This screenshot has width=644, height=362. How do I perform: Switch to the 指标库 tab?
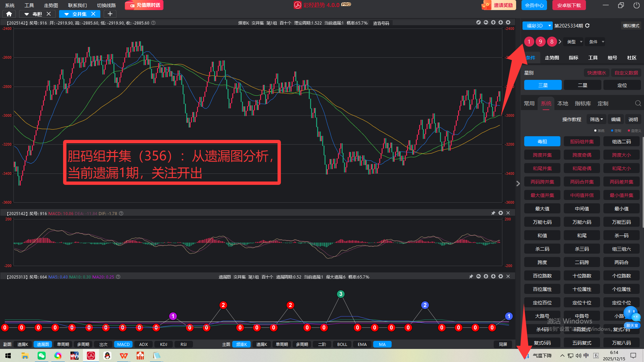[583, 103]
